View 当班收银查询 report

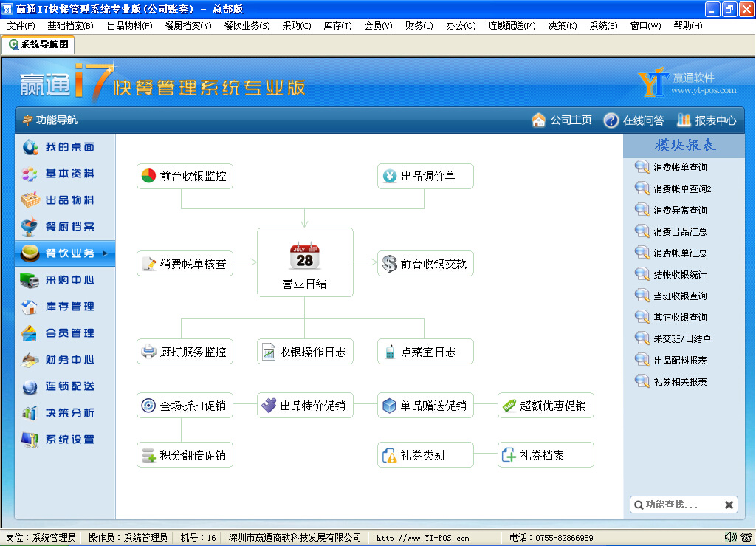[x=680, y=296]
